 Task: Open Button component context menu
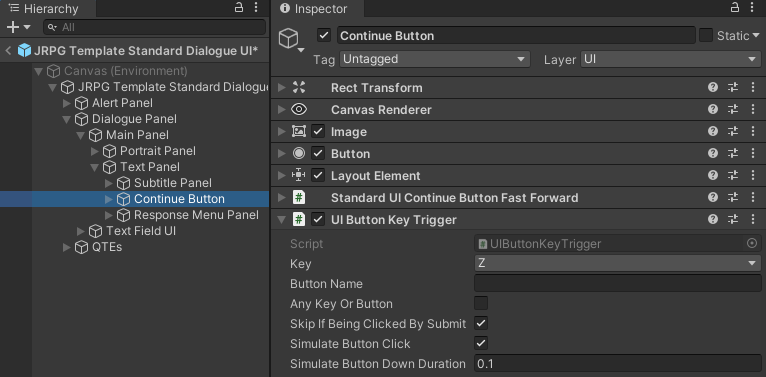[x=753, y=153]
